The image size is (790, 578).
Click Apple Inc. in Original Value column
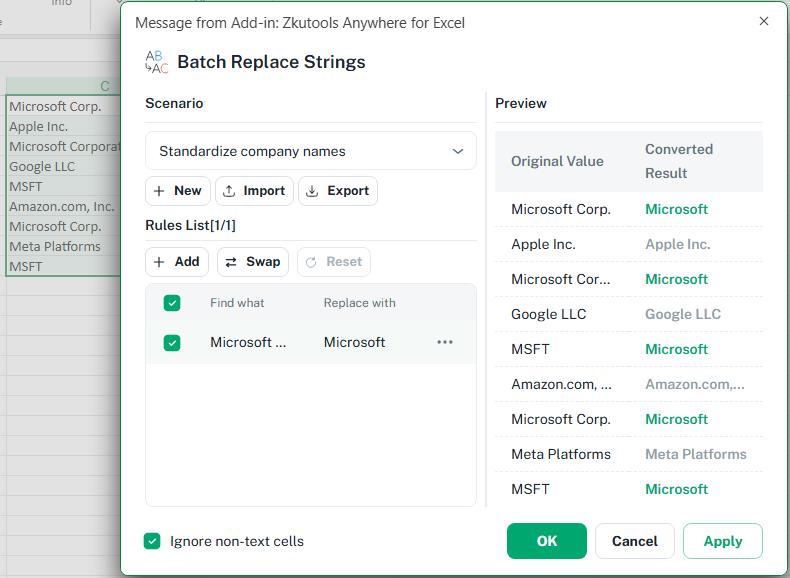(x=543, y=244)
